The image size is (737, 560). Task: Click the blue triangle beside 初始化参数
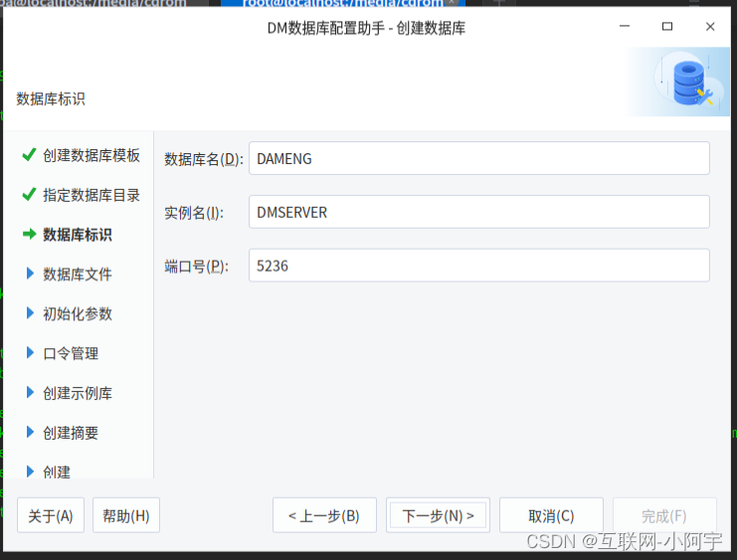click(x=30, y=312)
